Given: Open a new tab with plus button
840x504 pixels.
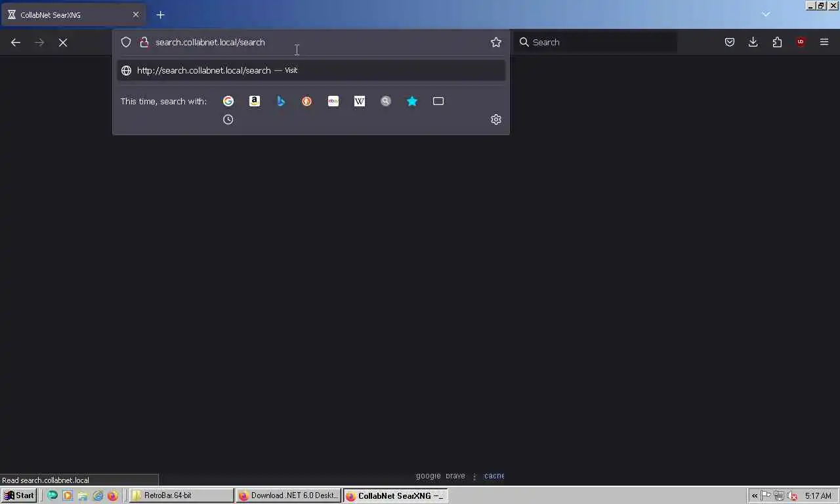Looking at the screenshot, I should [x=160, y=14].
